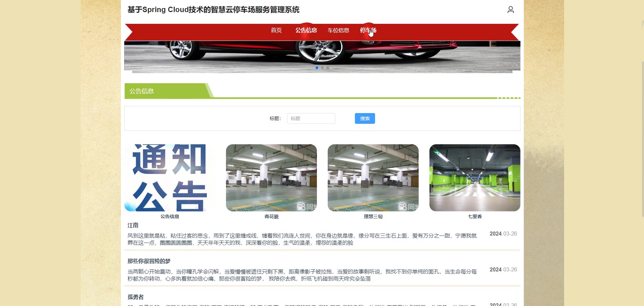Go to the 首页 menu item

click(x=276, y=30)
